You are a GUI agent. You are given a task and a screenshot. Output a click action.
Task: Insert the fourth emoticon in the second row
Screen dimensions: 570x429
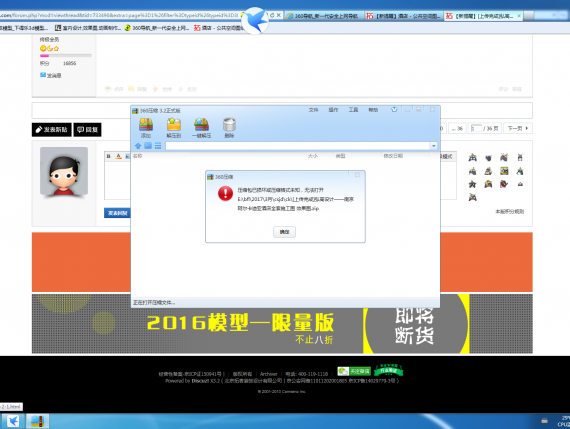pyautogui.click(x=520, y=171)
